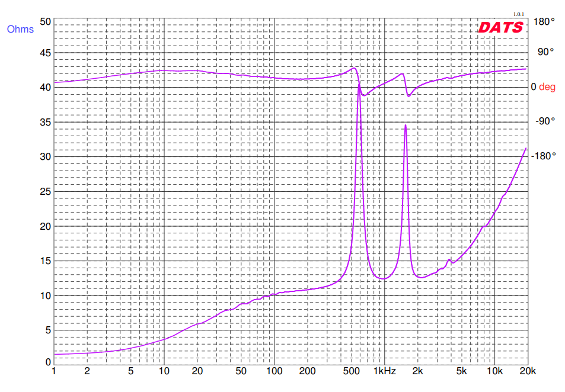Click the red DATS logo

pos(500,27)
